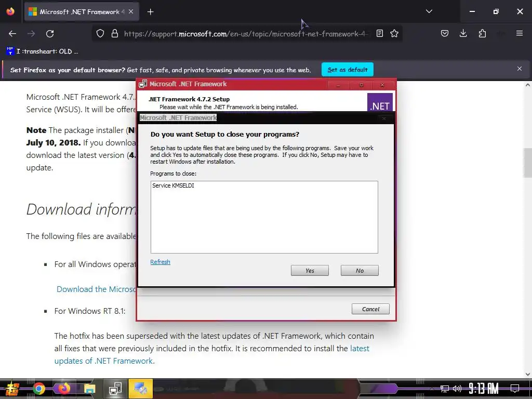The image size is (532, 399).
Task: Click the .NET logo in the setup header
Action: pyautogui.click(x=380, y=102)
